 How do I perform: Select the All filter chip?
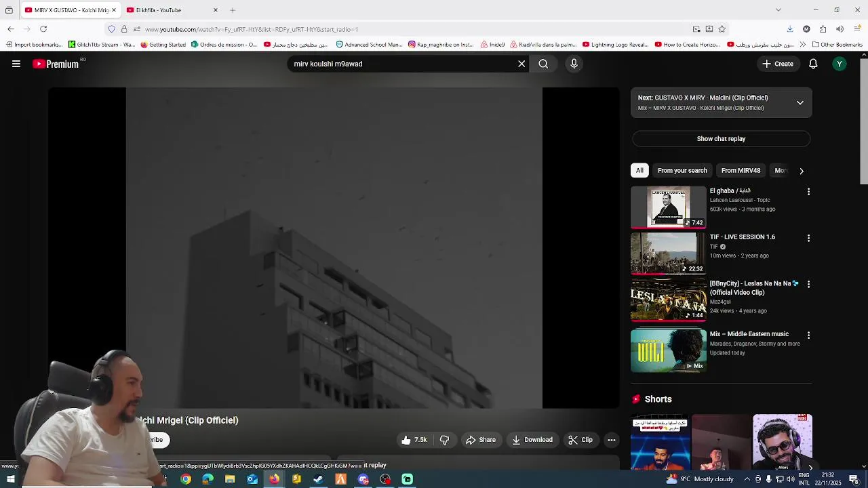[x=639, y=171]
